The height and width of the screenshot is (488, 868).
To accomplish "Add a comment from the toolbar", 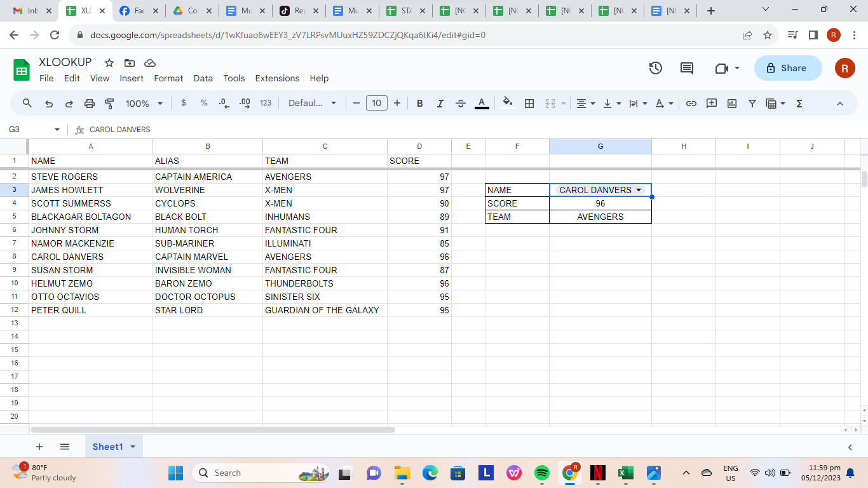I will [x=712, y=103].
